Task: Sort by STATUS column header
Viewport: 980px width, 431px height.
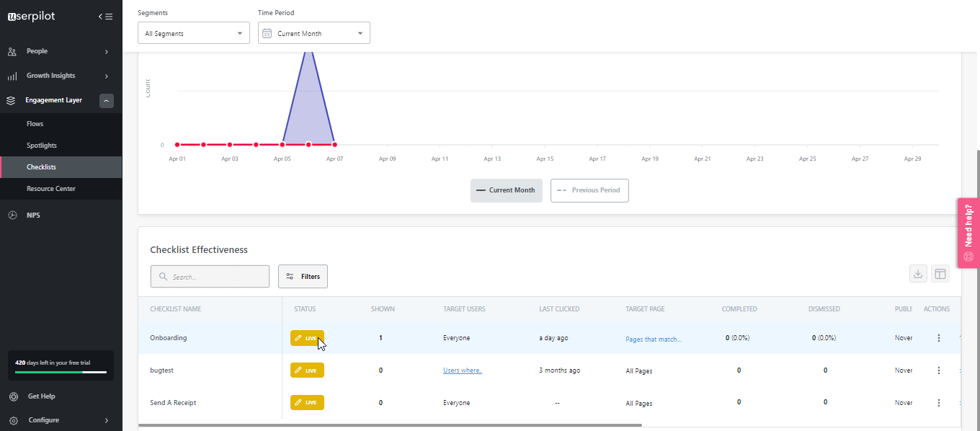Action: (x=305, y=309)
